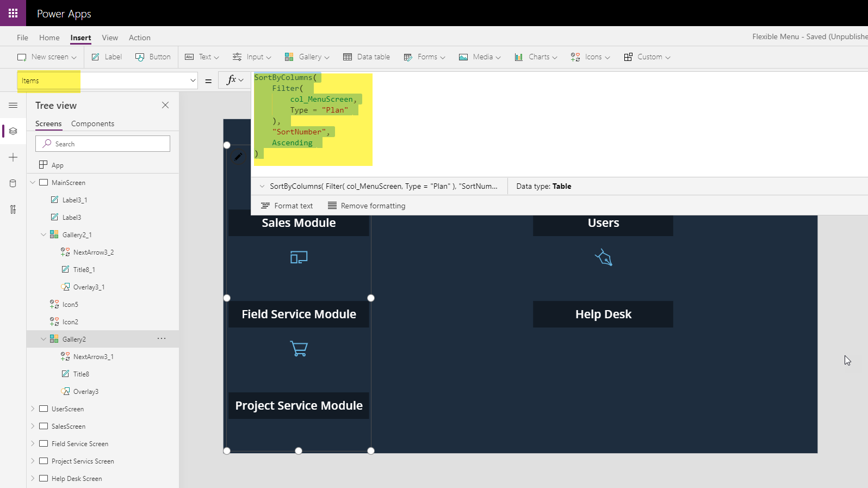
Task: Select the MainScreen tree item
Action: coord(69,182)
